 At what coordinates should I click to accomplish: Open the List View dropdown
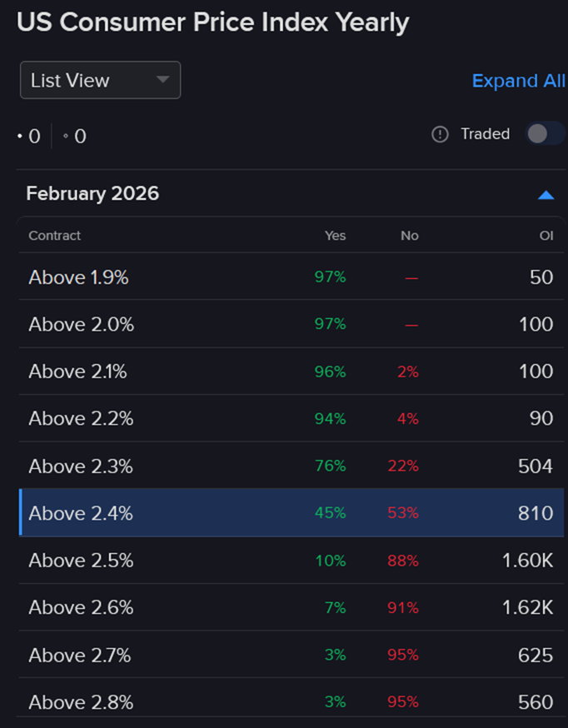pyautogui.click(x=100, y=80)
